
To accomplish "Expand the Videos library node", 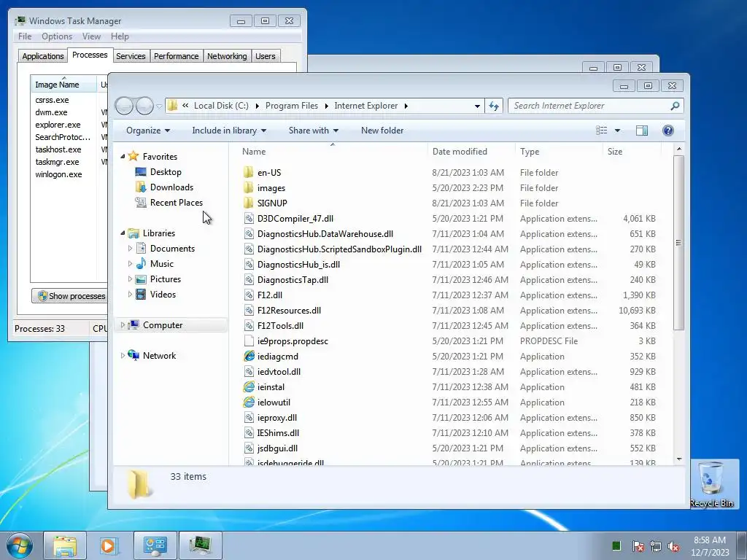I will [130, 295].
